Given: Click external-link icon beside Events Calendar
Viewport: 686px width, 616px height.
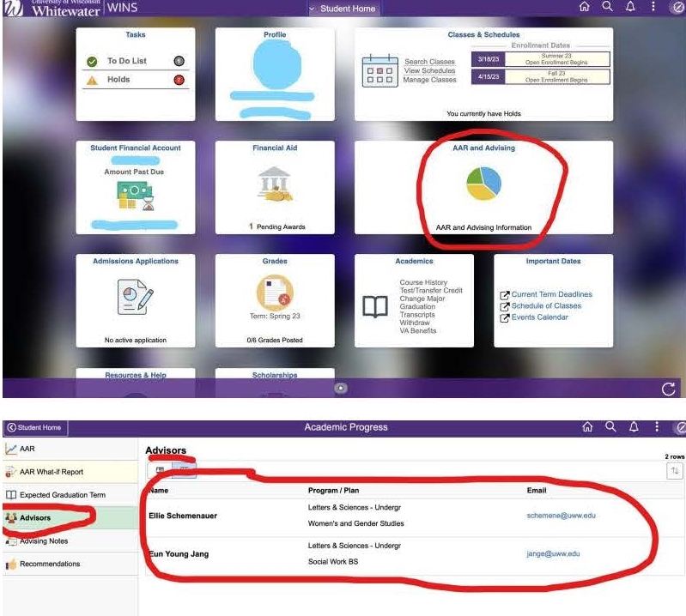Looking at the screenshot, I should [x=505, y=318].
